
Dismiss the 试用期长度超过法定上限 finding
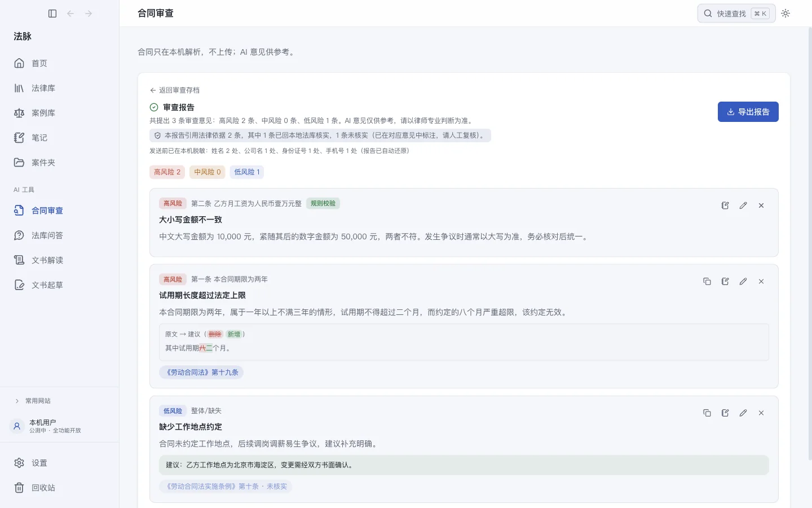[761, 281]
